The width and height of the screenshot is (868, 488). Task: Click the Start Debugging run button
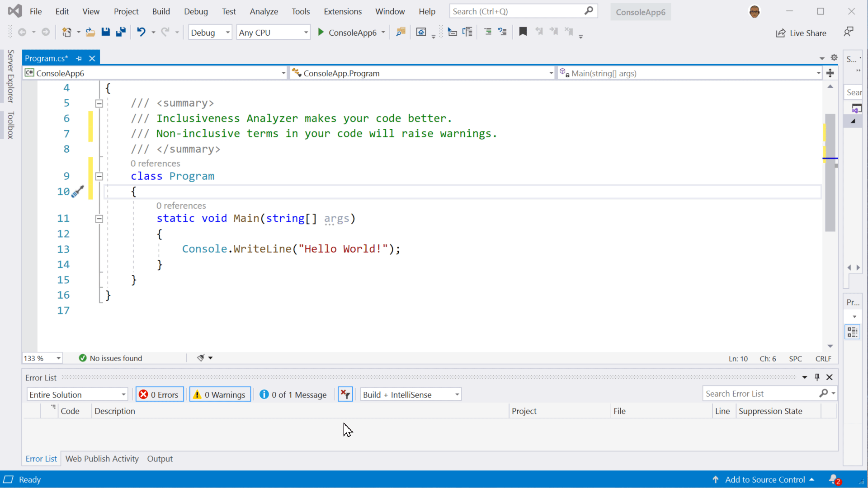click(320, 32)
